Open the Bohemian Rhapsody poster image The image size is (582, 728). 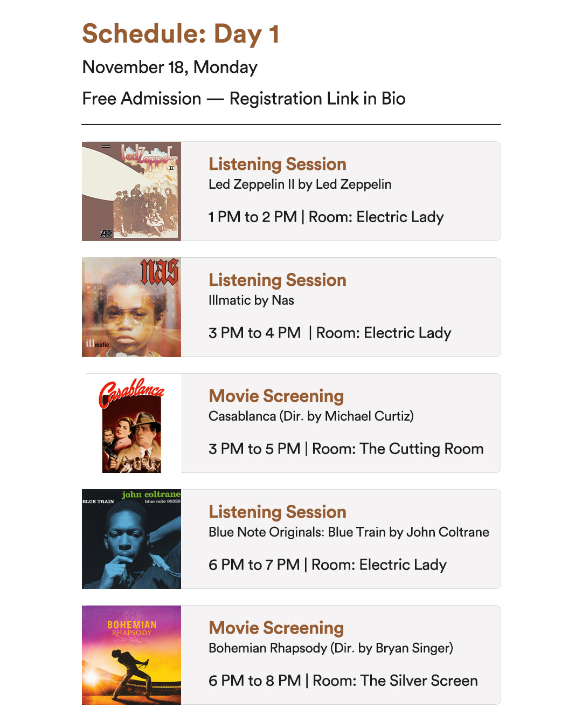[131, 655]
